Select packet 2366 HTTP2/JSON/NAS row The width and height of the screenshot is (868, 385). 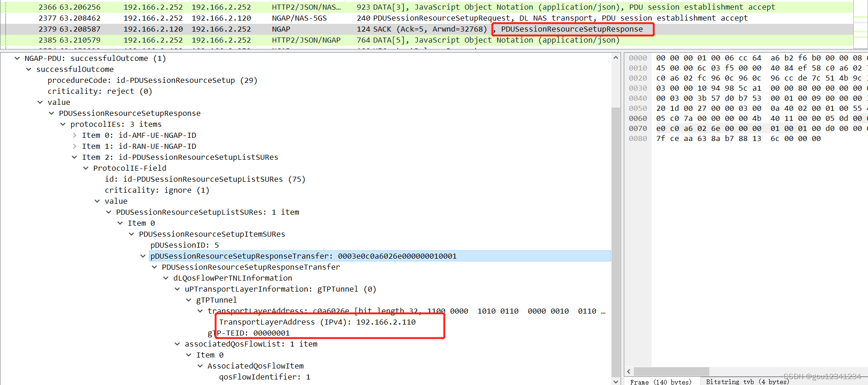(426, 7)
